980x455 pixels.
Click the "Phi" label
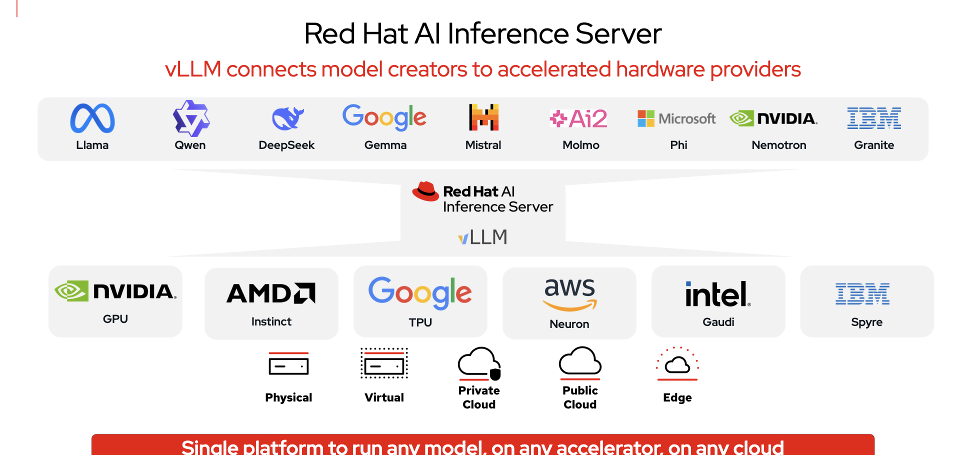pos(678,145)
